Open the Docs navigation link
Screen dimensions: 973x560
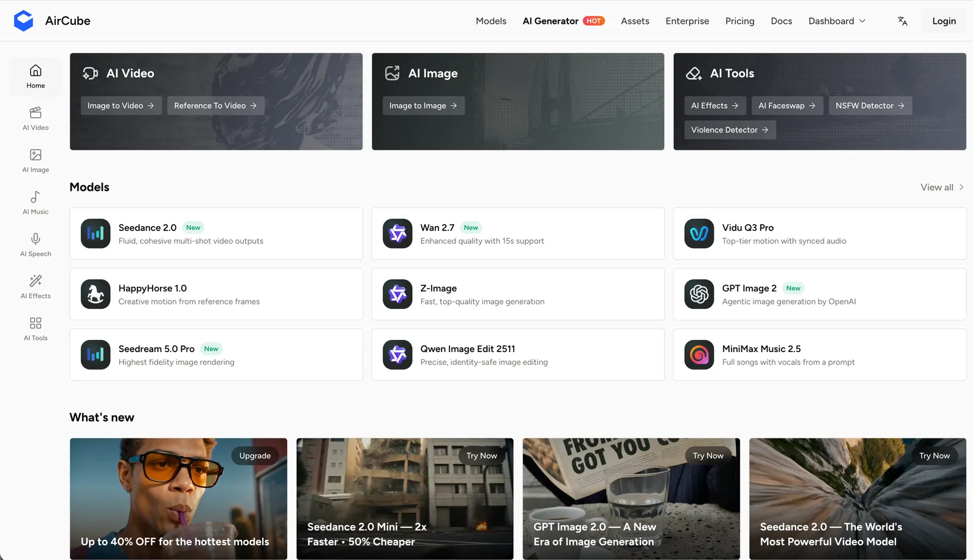click(x=781, y=21)
